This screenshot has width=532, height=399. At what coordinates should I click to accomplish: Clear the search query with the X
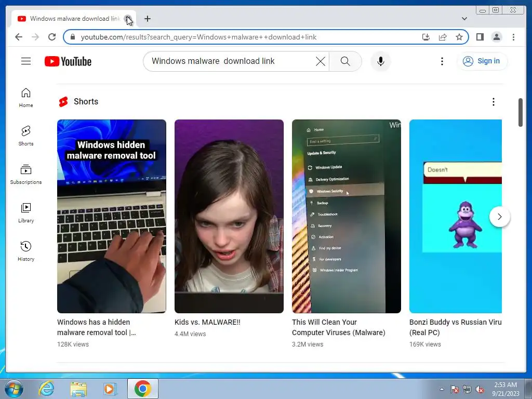pyautogui.click(x=320, y=61)
